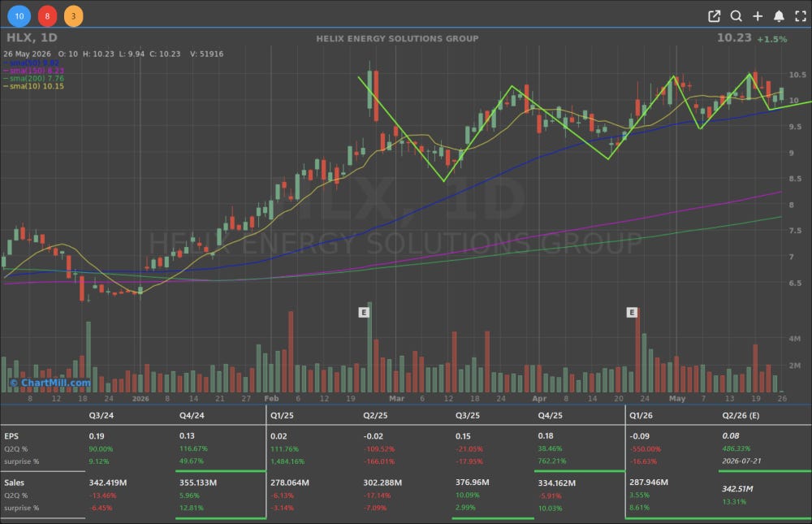
Task: Click the Sales row label
Action: (x=14, y=483)
